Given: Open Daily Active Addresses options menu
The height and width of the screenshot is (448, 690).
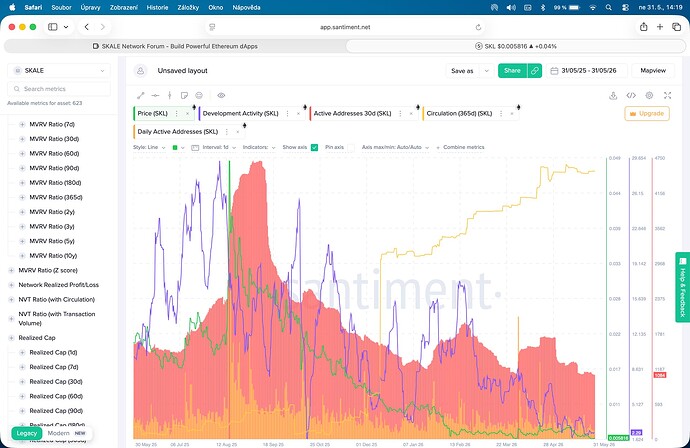Looking at the screenshot, I should tap(227, 132).
